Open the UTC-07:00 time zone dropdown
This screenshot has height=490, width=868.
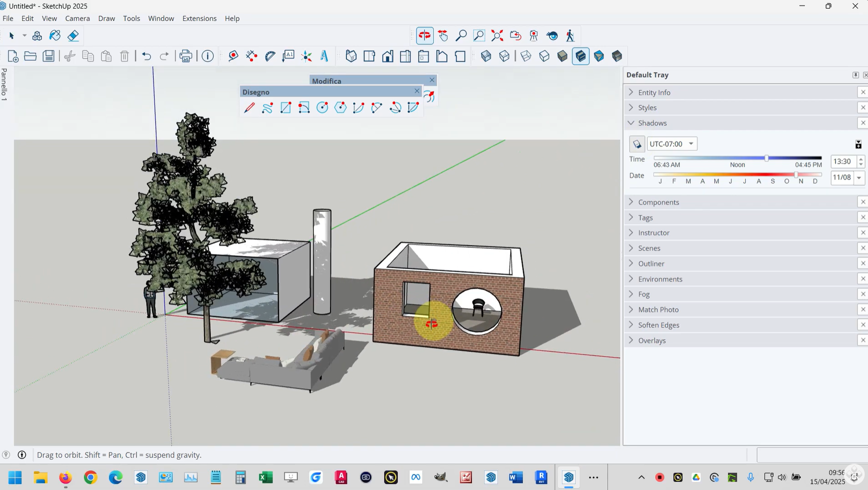(672, 144)
